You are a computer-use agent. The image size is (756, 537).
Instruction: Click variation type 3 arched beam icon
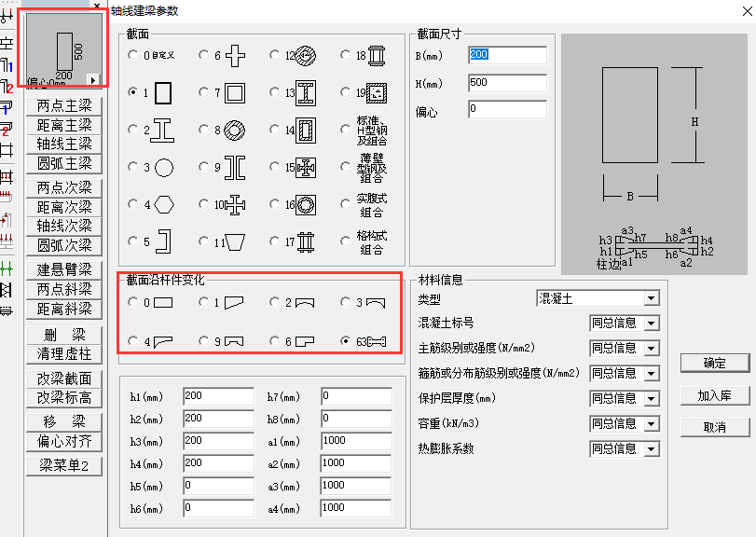pos(376,303)
